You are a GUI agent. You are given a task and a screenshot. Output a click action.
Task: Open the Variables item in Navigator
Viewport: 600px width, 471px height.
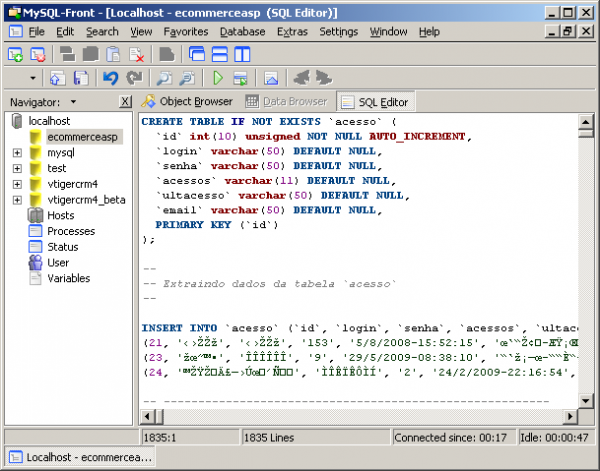click(x=68, y=278)
